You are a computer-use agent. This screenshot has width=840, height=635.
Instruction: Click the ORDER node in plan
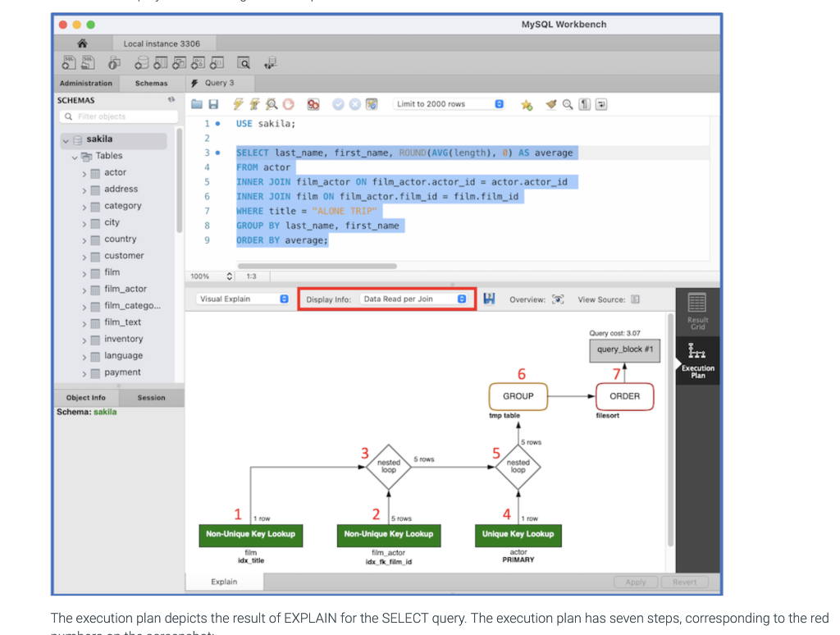pos(624,396)
